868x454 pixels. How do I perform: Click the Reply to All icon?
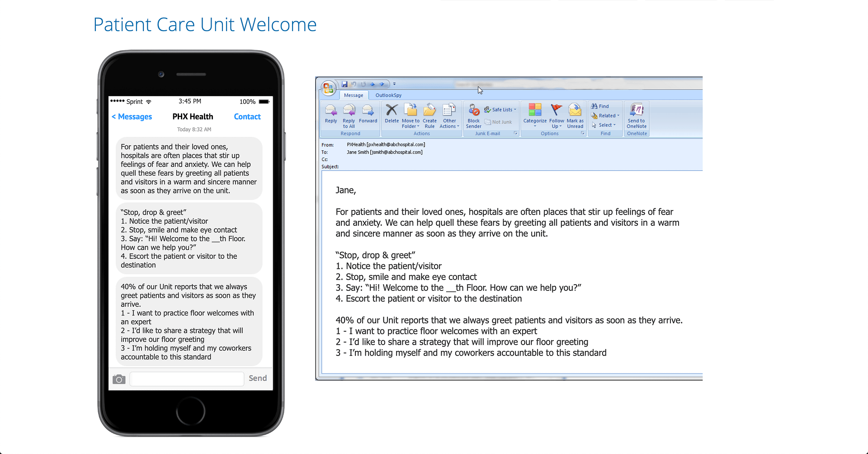pyautogui.click(x=349, y=111)
